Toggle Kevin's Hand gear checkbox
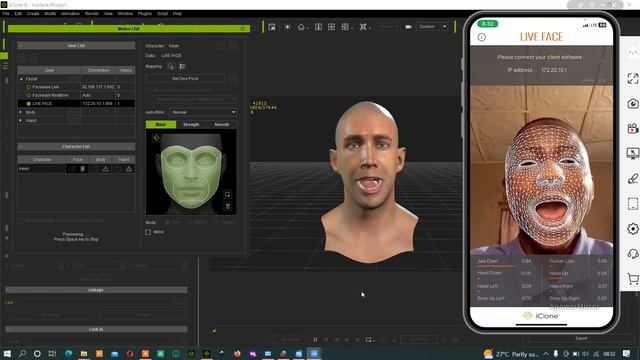640x360 pixels. 119,169
